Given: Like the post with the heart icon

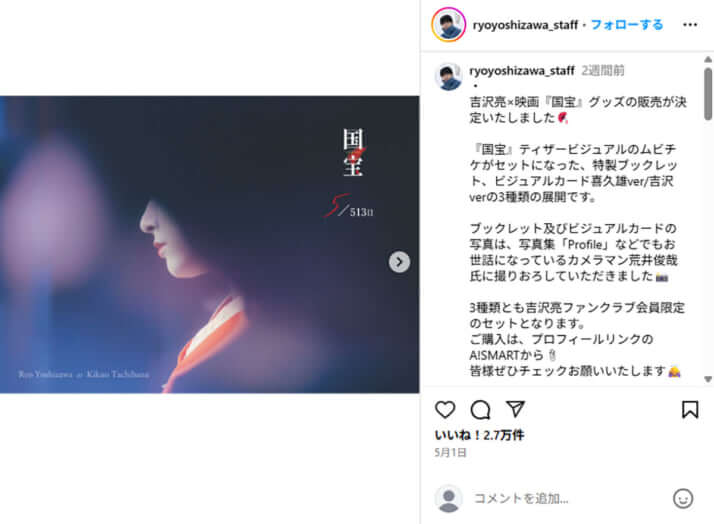Looking at the screenshot, I should point(445,410).
